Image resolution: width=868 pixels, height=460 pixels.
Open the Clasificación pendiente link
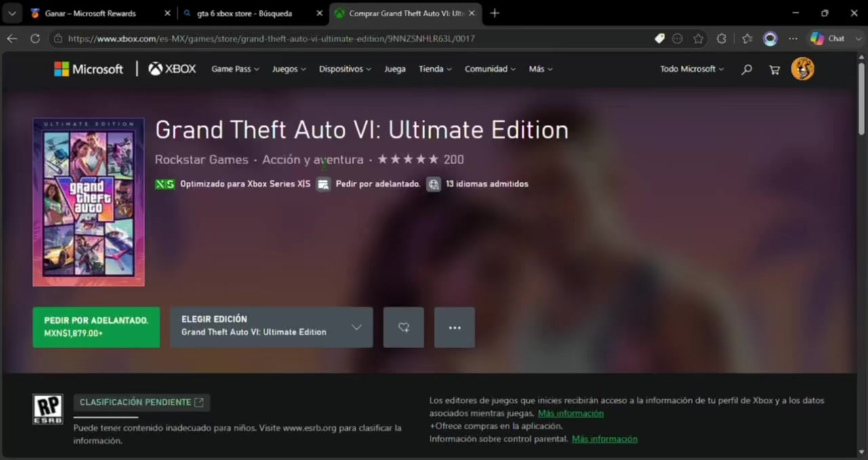click(x=142, y=402)
